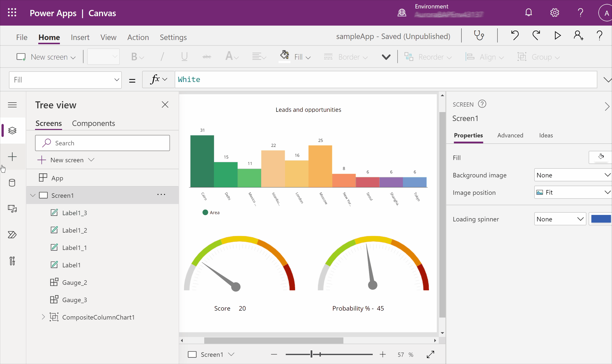Click the Ideas tab in properties panel
Image resolution: width=612 pixels, height=364 pixels.
546,135
